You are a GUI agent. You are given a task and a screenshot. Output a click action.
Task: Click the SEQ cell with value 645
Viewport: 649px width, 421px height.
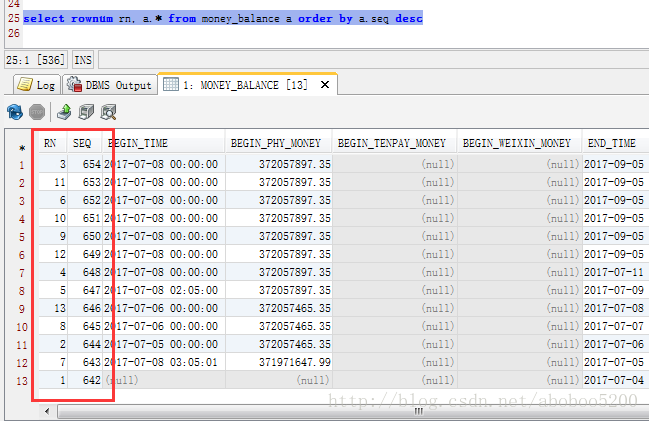coord(84,326)
